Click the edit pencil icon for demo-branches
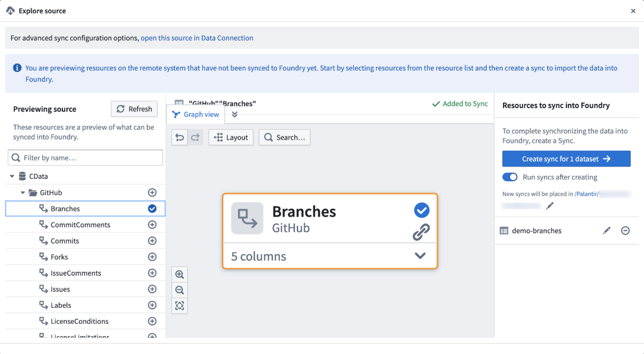644x354 pixels. [607, 231]
